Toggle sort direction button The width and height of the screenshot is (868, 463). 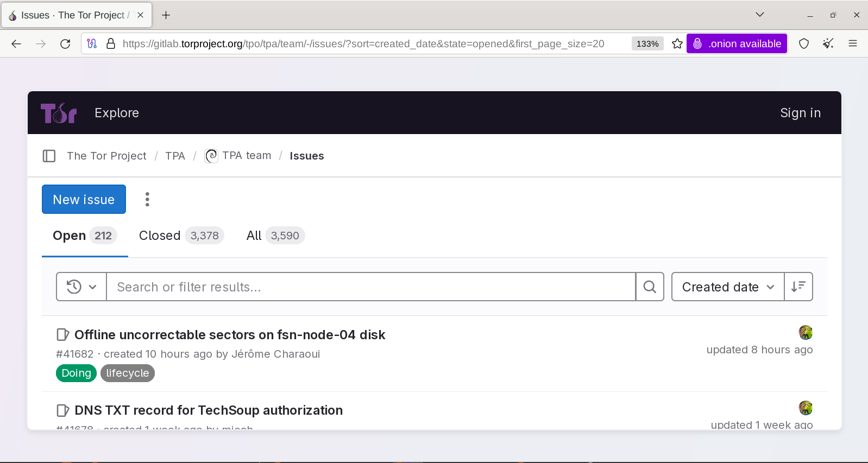coord(798,287)
